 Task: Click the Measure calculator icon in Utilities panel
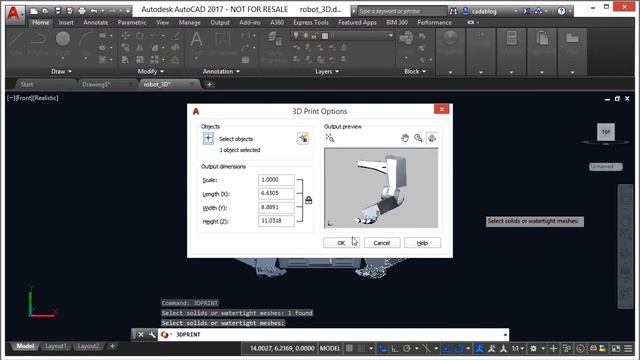[511, 38]
